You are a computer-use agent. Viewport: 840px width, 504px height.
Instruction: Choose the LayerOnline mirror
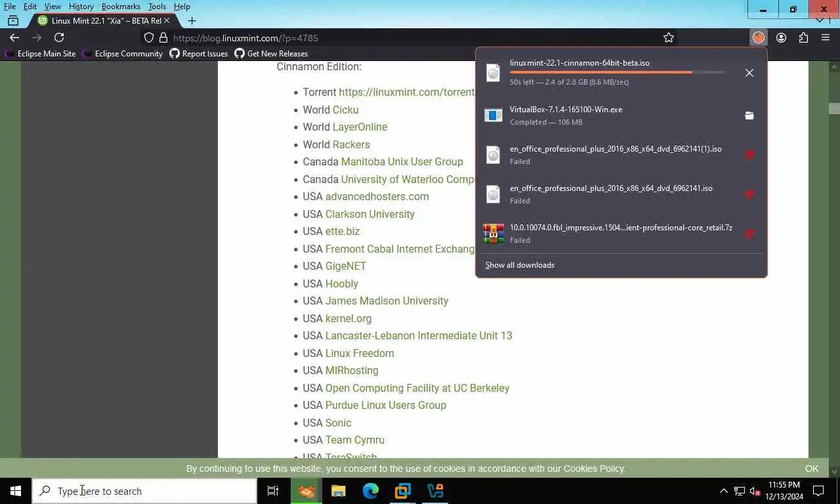coord(360,127)
